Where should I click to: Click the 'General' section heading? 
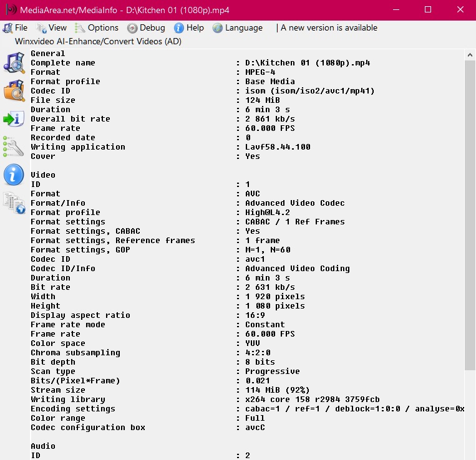pos(48,54)
